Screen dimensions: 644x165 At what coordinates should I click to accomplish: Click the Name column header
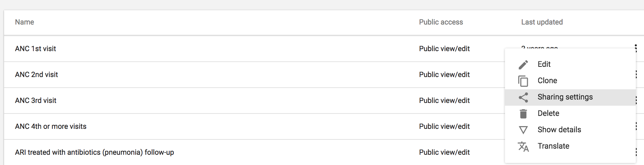pos(25,22)
